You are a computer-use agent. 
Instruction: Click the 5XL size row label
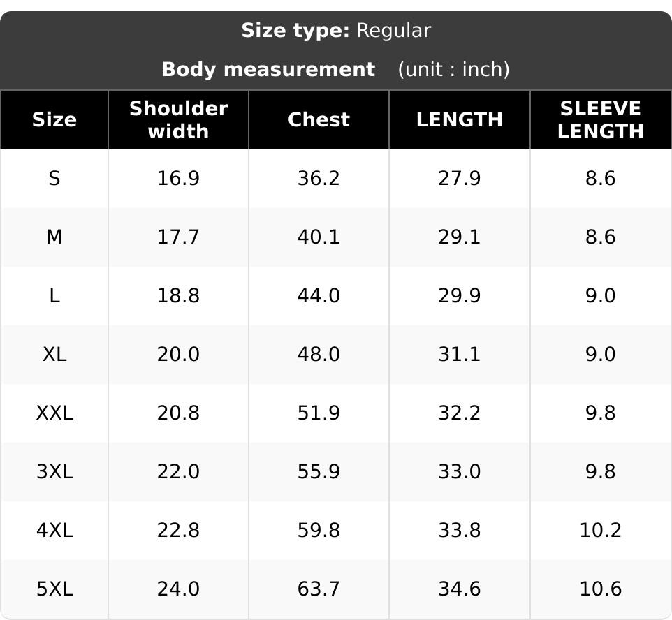pyautogui.click(x=54, y=589)
